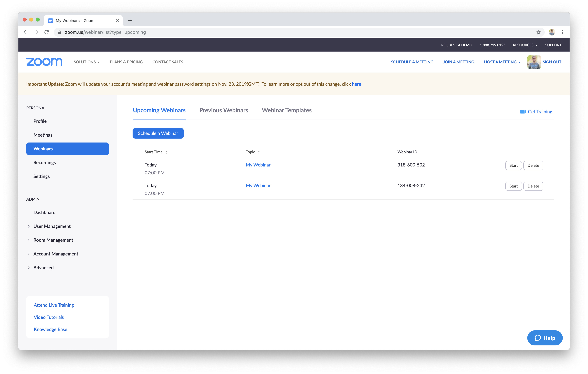588x374 pixels.
Task: Open Settings in sidebar
Action: (42, 176)
